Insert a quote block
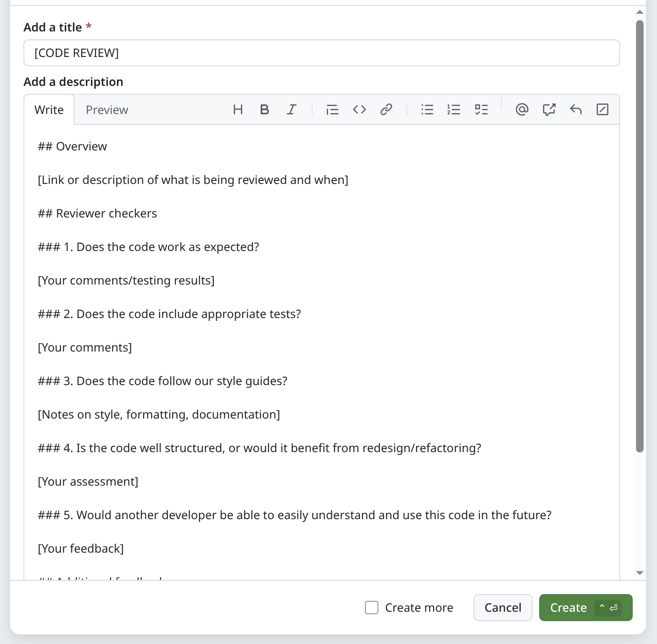The width and height of the screenshot is (657, 644). click(332, 110)
